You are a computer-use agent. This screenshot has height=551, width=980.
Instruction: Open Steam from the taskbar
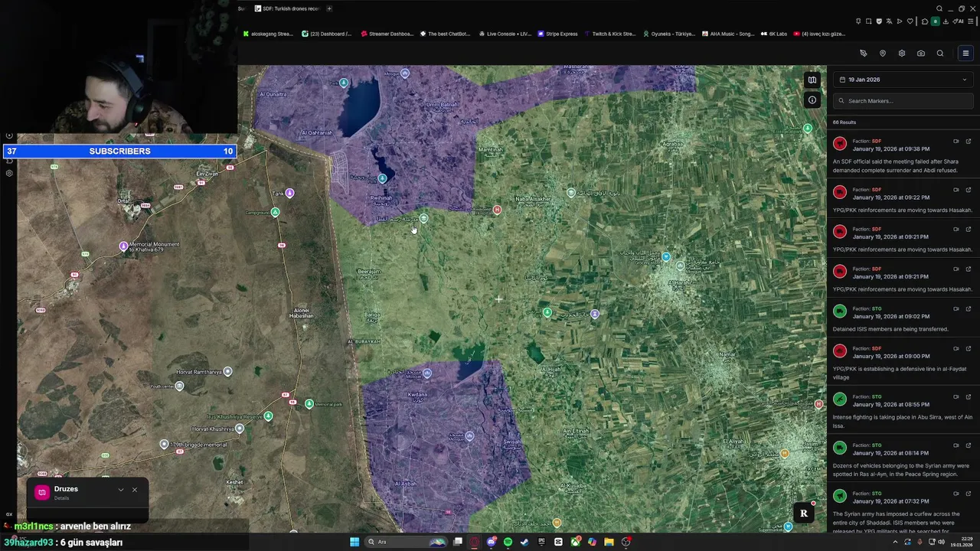(x=524, y=542)
